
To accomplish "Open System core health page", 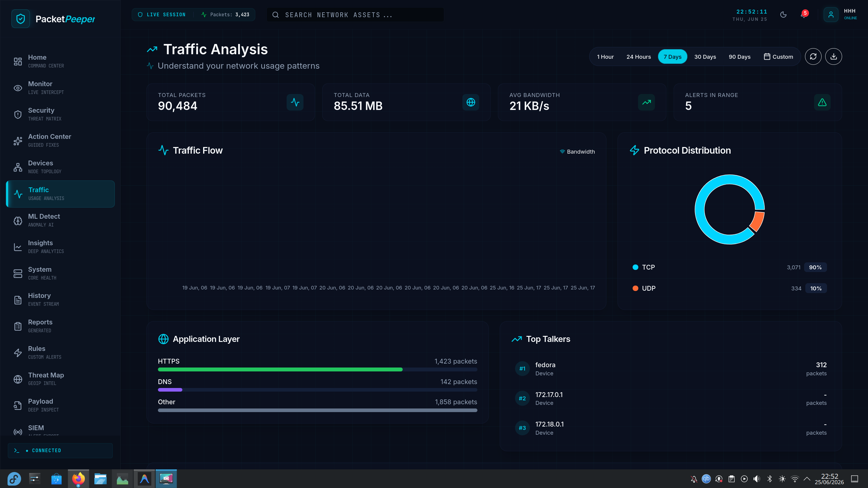I will [x=60, y=273].
